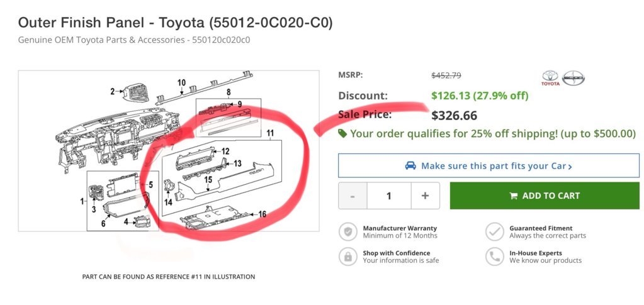Click the Shop with Confidence padlock icon
Image resolution: width=644 pixels, height=305 pixels.
(x=348, y=257)
